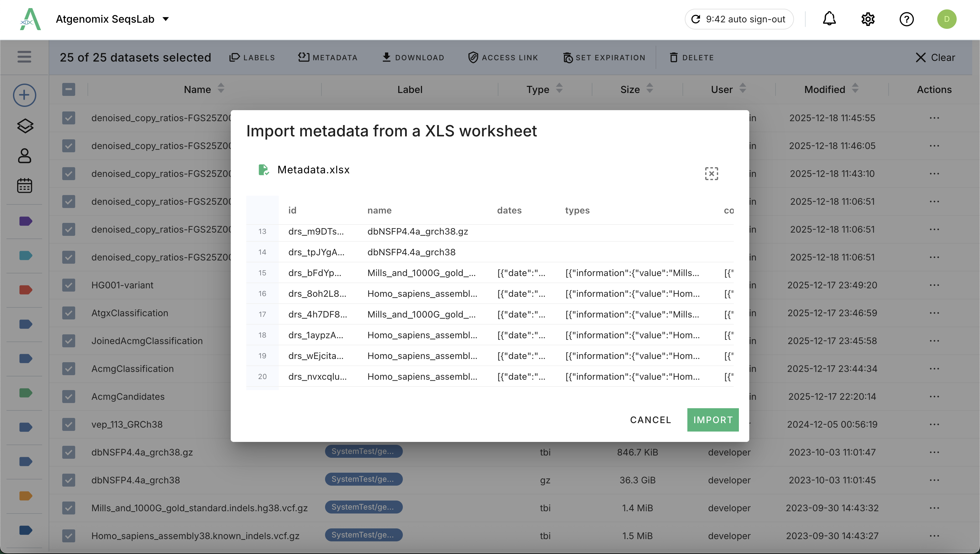Click SET EXPIRATION in the toolbar
This screenshot has width=980, height=554.
(604, 57)
